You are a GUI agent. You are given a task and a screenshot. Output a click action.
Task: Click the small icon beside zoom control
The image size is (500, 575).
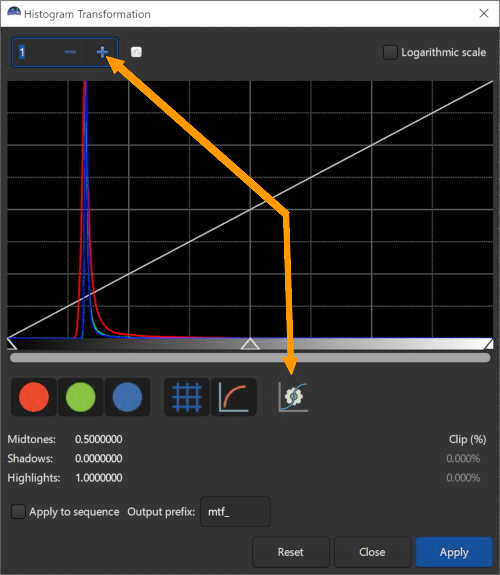coord(136,52)
